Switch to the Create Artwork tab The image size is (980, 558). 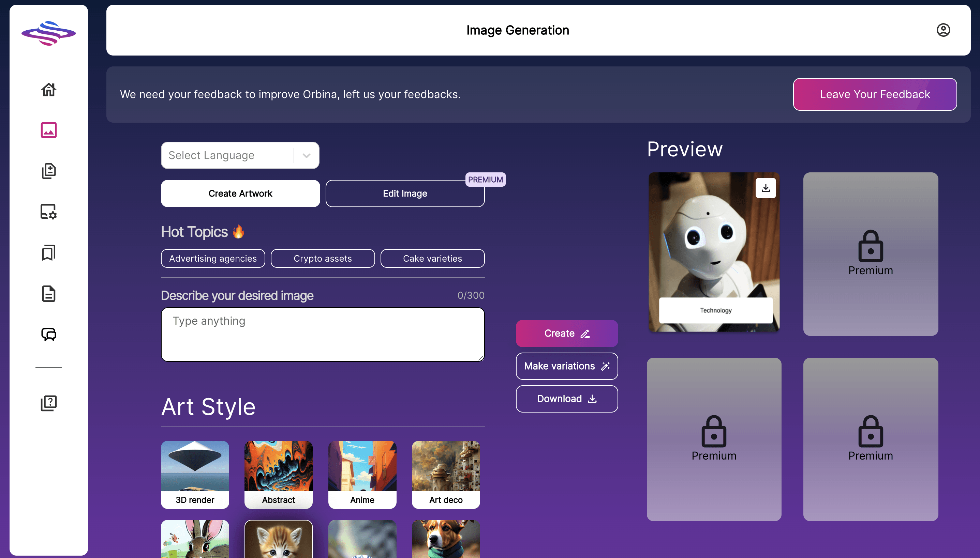[240, 193]
